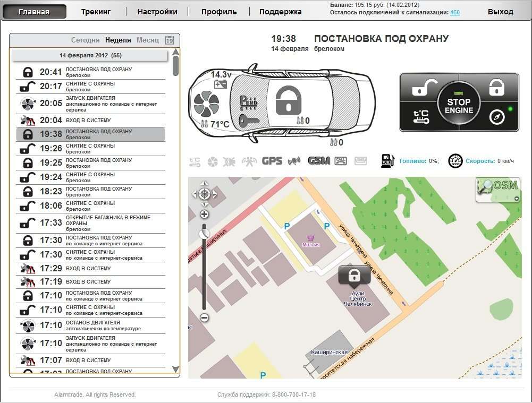The height and width of the screenshot is (403, 532).
Task: Click the login icon at 17:19
Action: [28, 282]
